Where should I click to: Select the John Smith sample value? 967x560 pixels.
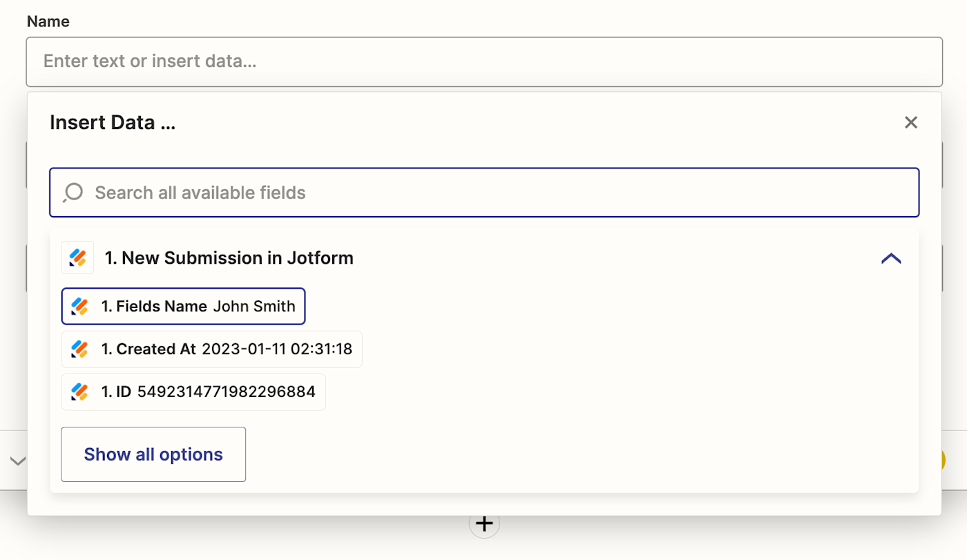click(253, 307)
